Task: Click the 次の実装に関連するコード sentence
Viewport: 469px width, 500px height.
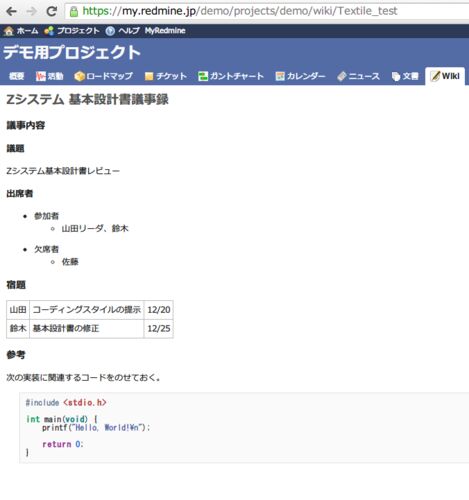Action: point(83,378)
